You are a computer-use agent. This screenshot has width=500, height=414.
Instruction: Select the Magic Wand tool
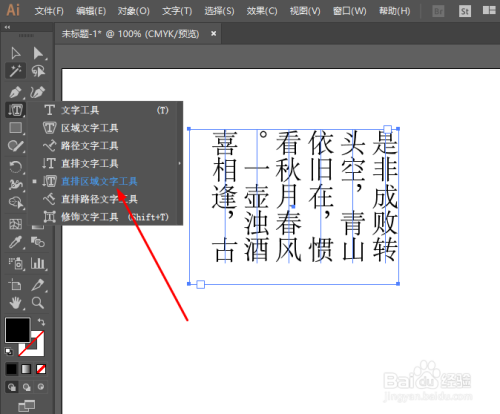(15, 71)
